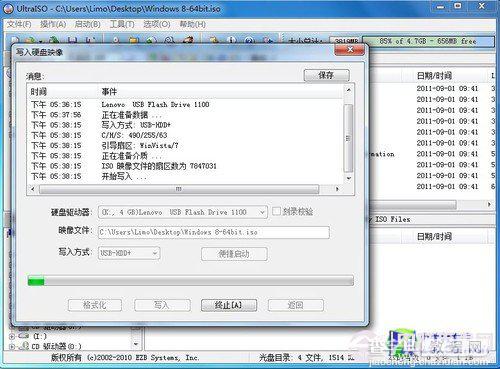
Task: Open the 操作(A) menu
Action: point(53,24)
